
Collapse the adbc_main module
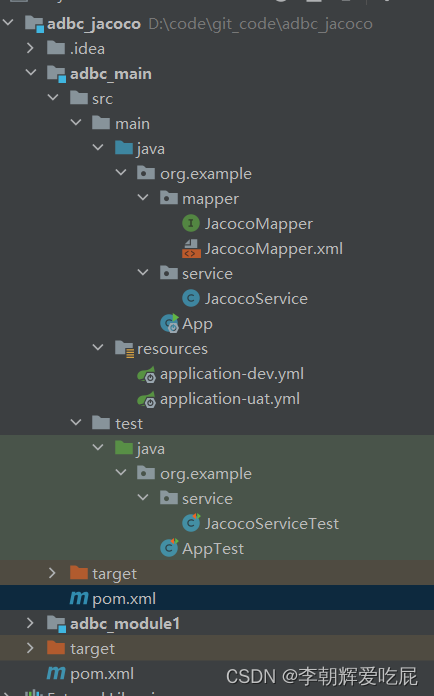pos(31,72)
